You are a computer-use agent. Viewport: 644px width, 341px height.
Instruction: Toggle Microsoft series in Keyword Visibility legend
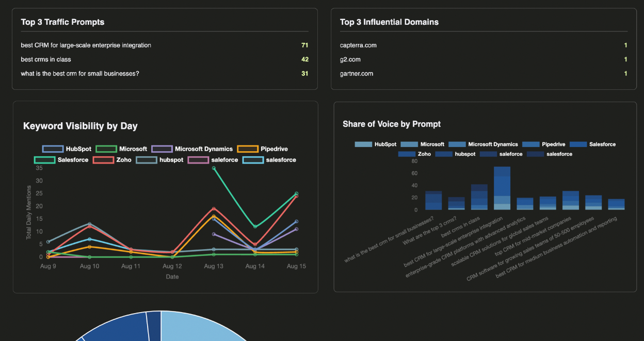click(121, 149)
